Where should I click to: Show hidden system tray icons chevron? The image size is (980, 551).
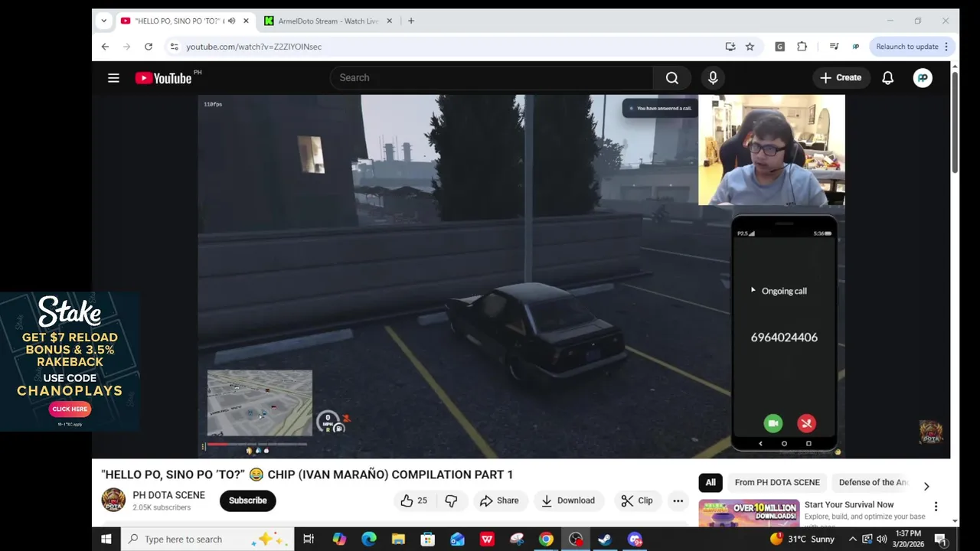pos(852,540)
